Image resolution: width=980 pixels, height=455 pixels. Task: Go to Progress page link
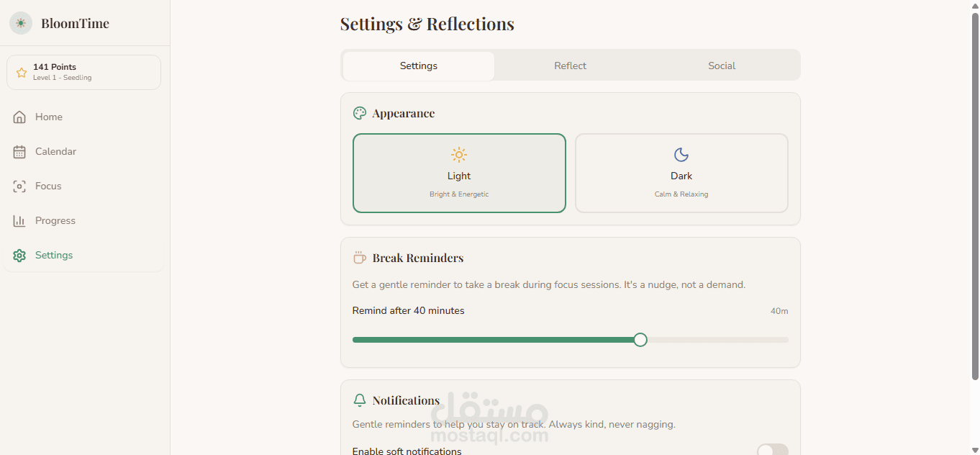point(55,220)
